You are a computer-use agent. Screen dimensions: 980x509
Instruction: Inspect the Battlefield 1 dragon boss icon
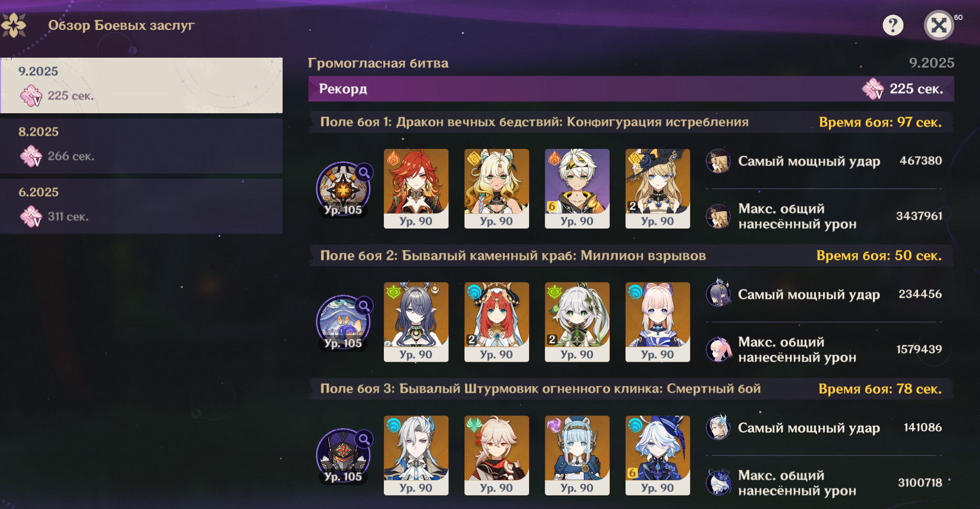click(x=343, y=189)
